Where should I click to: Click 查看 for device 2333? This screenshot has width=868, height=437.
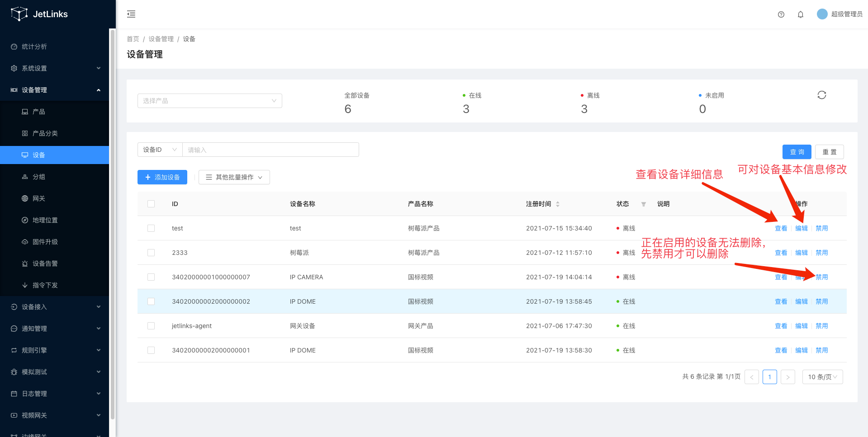tap(781, 253)
